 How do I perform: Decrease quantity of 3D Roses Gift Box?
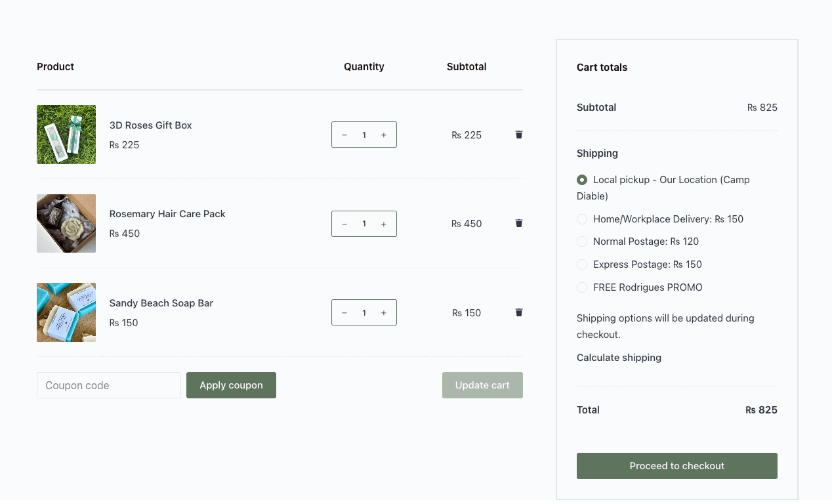(x=344, y=135)
